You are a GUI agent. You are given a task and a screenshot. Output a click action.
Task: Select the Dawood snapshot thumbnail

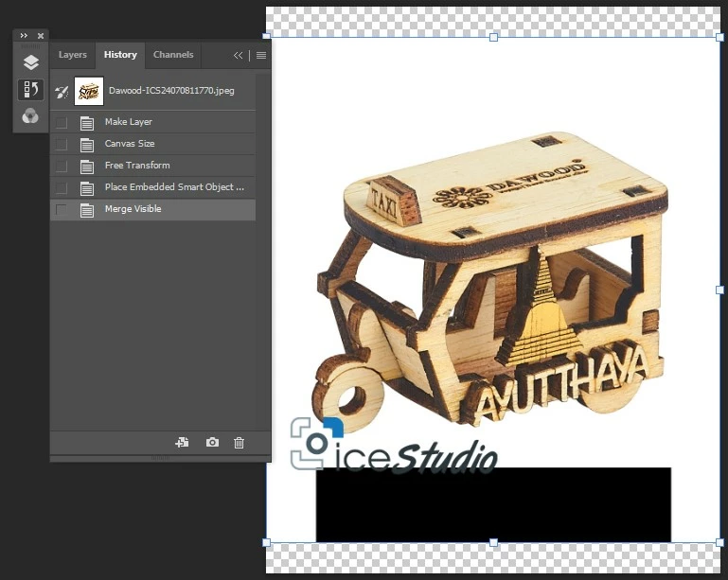click(89, 91)
